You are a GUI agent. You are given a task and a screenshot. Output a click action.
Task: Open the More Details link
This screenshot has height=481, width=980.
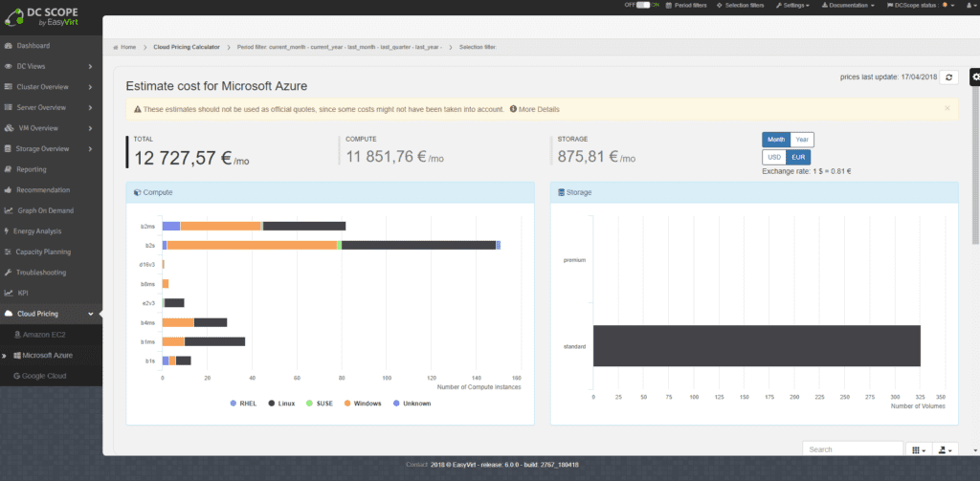click(x=539, y=109)
